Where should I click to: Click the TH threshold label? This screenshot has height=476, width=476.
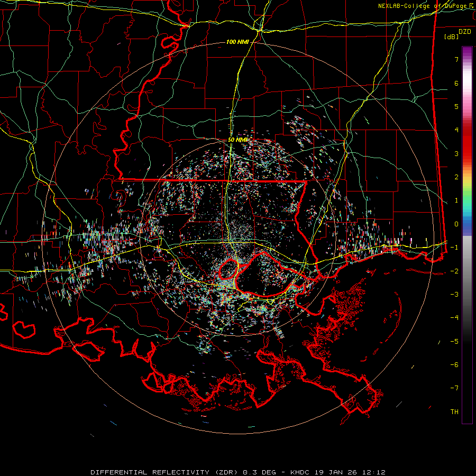coord(454,412)
